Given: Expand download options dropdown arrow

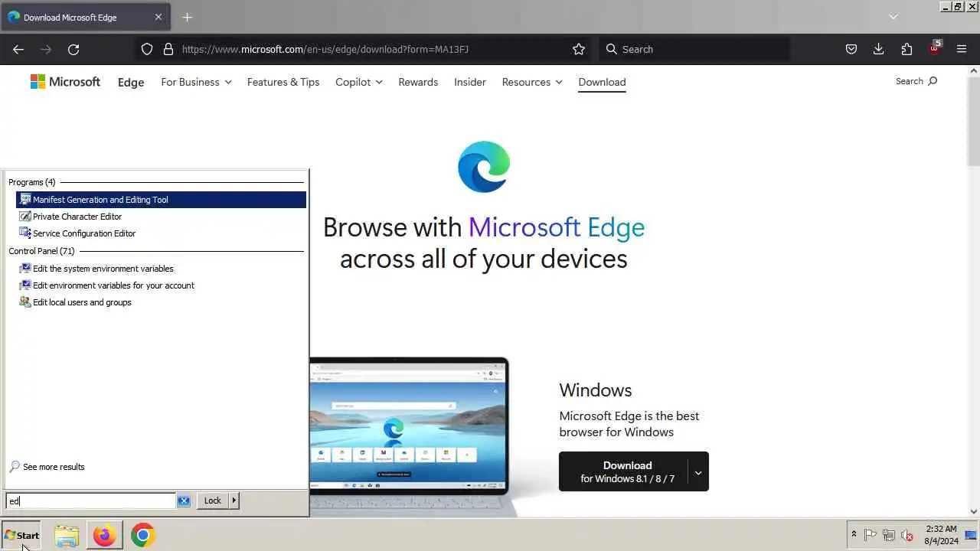Looking at the screenshot, I should (x=698, y=472).
